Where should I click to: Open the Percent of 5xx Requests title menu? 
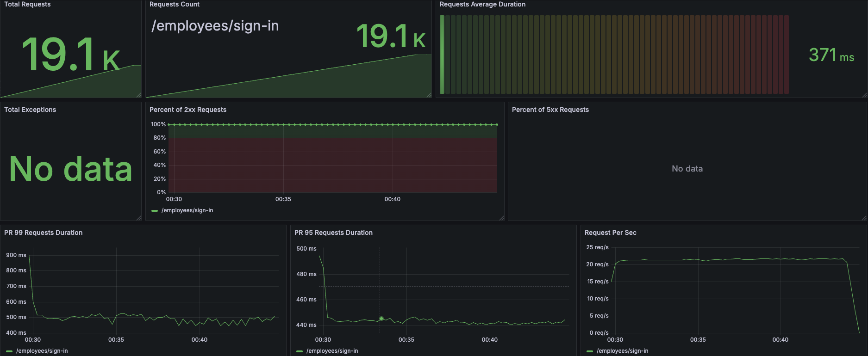pyautogui.click(x=550, y=110)
